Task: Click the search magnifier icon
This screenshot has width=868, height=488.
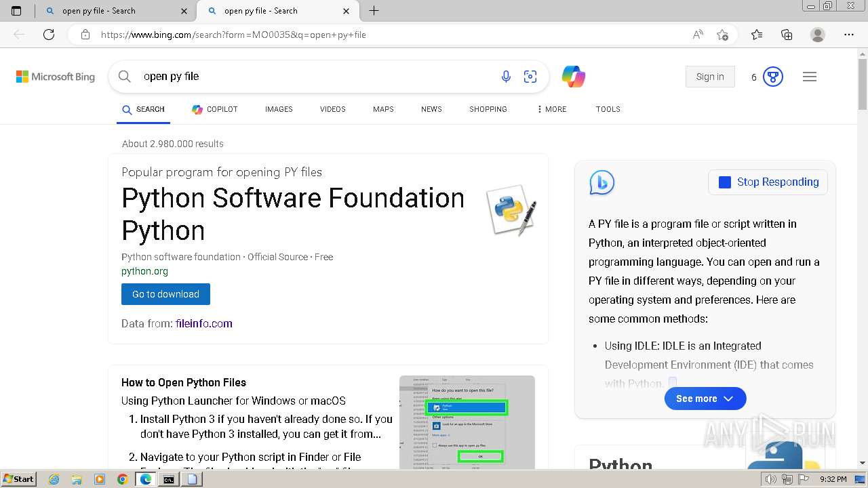Action: 125,77
